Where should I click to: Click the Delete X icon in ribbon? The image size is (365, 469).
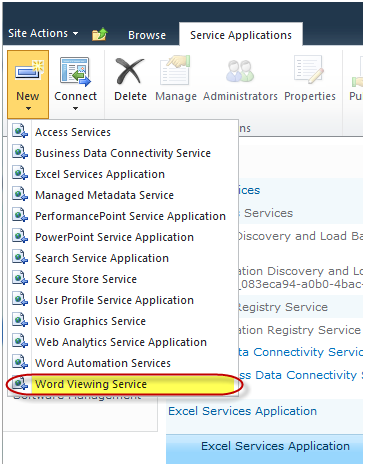click(130, 71)
